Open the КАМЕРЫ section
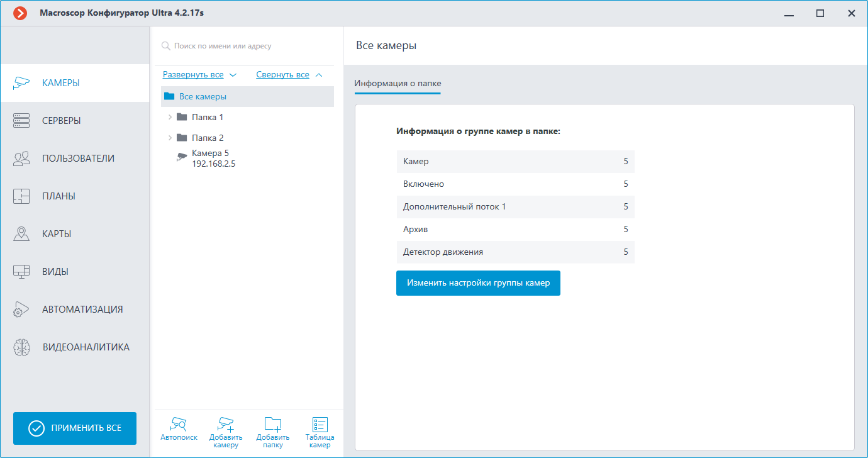This screenshot has height=458, width=868. pos(75,83)
